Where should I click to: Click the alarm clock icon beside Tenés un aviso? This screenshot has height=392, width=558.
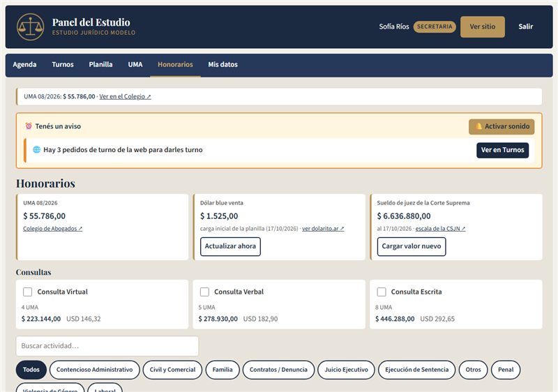click(29, 126)
